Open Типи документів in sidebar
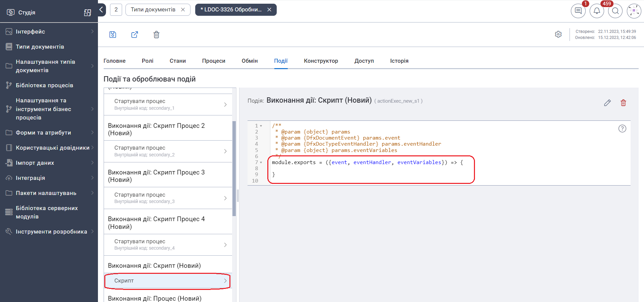Viewport: 644px width, 302px height. 40,47
